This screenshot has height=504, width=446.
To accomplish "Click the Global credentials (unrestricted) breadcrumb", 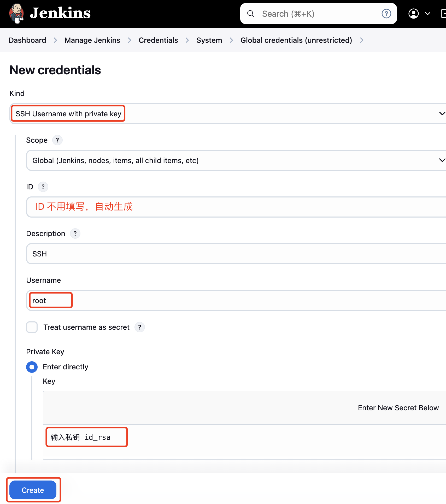I will pos(296,40).
